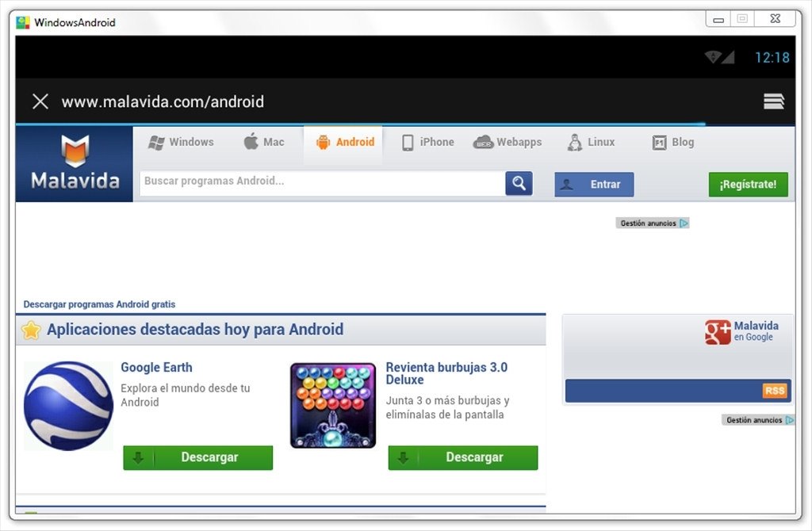
Task: Open the browser tabs stack icon
Action: tap(774, 101)
